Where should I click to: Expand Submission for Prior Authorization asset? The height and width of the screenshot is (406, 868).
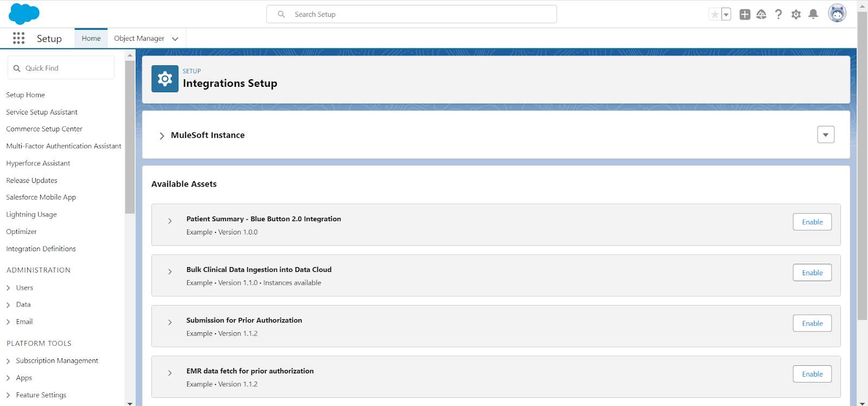click(170, 322)
